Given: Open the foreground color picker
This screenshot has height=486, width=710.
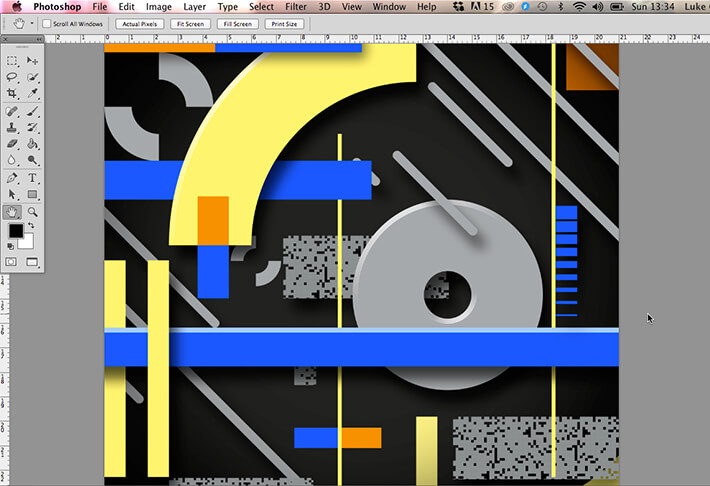Looking at the screenshot, I should [15, 231].
